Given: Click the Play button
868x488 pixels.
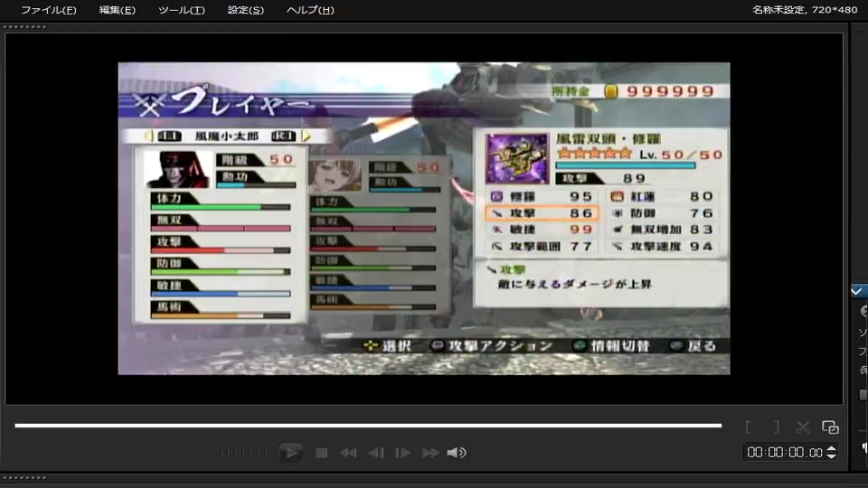Looking at the screenshot, I should 290,453.
